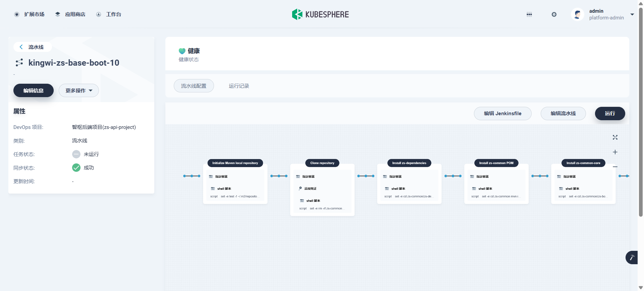Open 扩展市场 in top navigation
644x291 pixels.
click(x=29, y=14)
